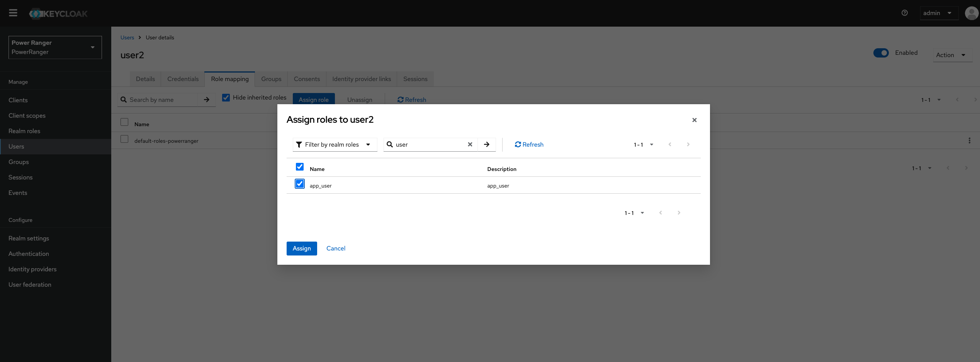Open Realm roles in the sidebar
Image resolution: width=980 pixels, height=362 pixels.
click(56, 131)
